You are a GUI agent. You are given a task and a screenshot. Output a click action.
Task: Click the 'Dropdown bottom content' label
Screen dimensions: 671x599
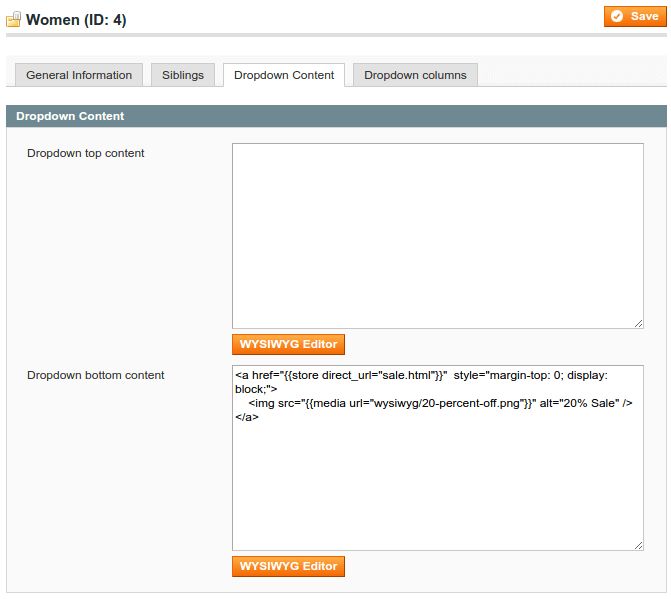click(95, 375)
